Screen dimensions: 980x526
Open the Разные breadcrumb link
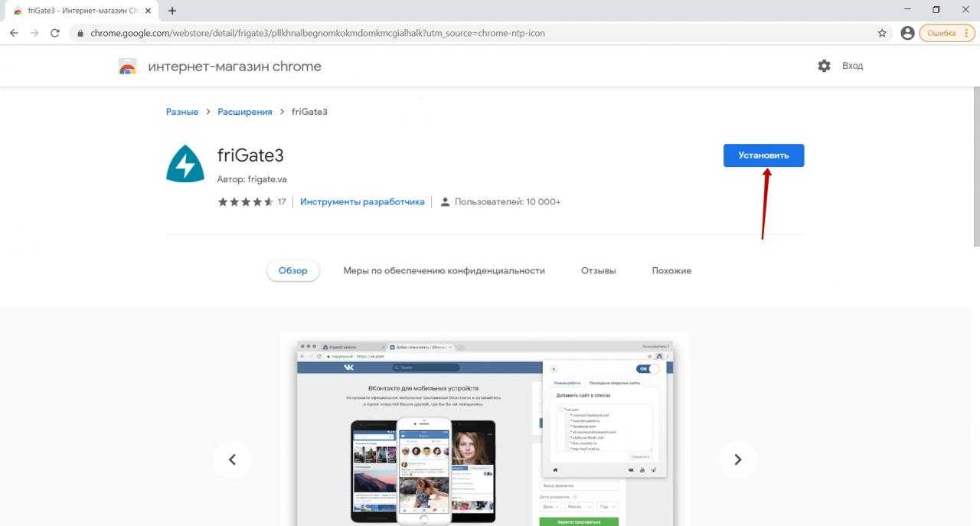[182, 112]
